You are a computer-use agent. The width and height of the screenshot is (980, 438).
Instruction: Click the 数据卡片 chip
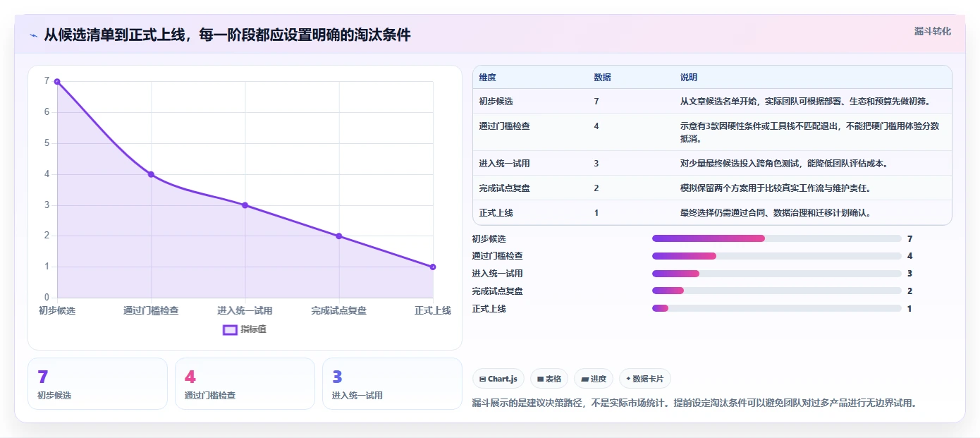(x=644, y=379)
